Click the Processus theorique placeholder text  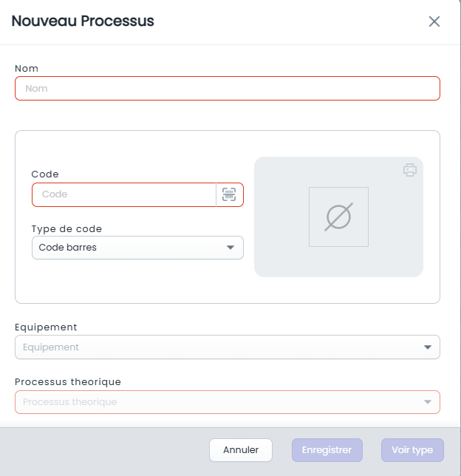[69, 402]
